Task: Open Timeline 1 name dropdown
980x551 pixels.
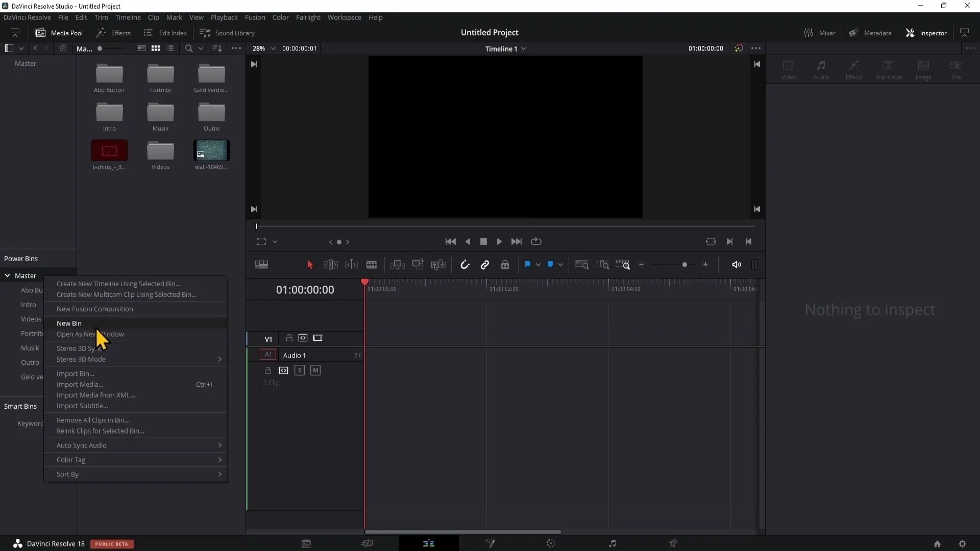Action: [505, 49]
